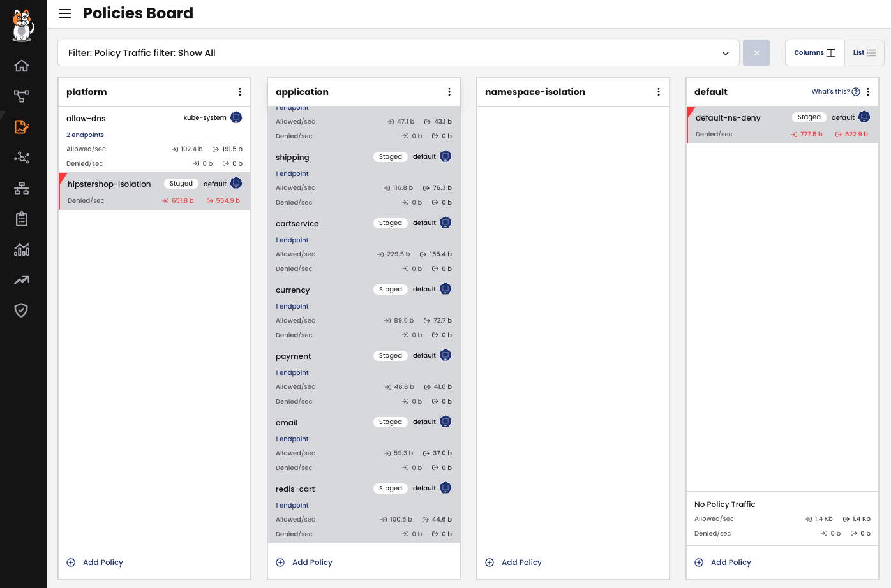Select the payment policy name
The height and width of the screenshot is (588, 891).
tap(293, 356)
